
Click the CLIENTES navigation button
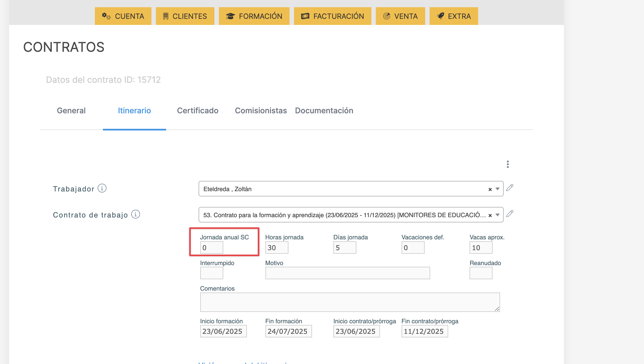[185, 16]
